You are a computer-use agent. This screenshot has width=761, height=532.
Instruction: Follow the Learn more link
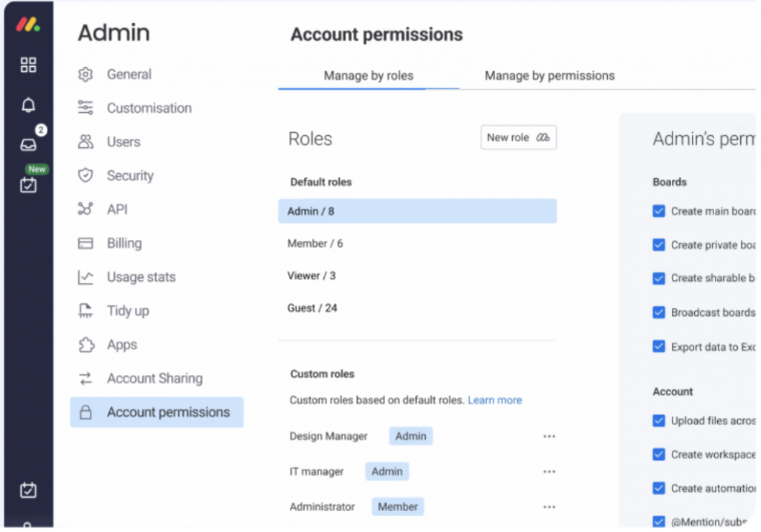click(x=494, y=400)
